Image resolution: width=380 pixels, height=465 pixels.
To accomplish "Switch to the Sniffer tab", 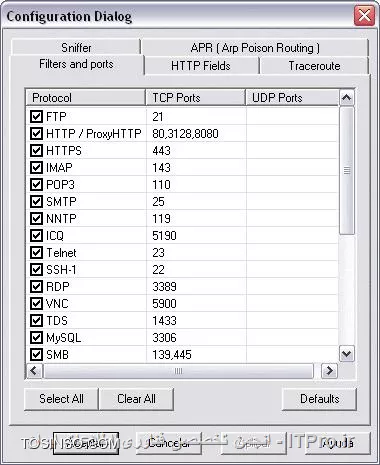I will [x=76, y=47].
